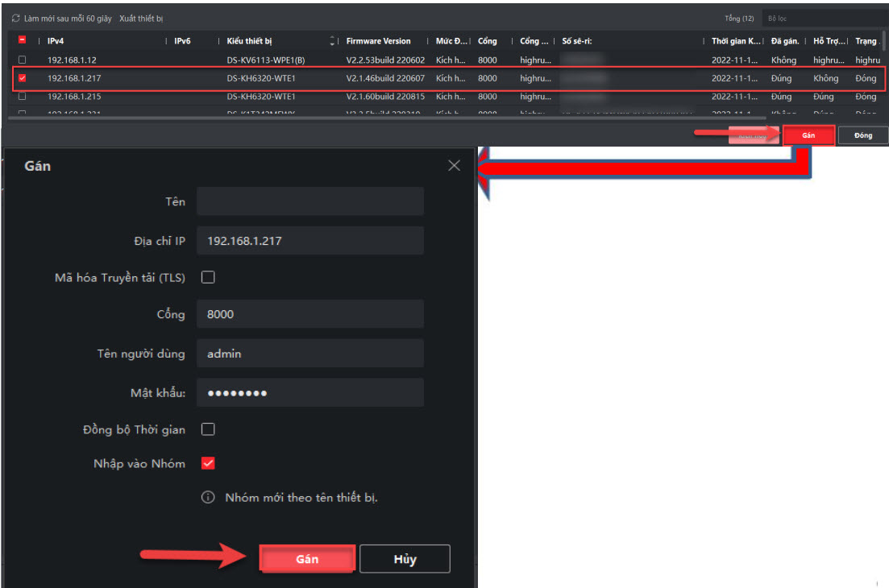Click the Firmware Version column header
The image size is (889, 588).
click(x=378, y=41)
